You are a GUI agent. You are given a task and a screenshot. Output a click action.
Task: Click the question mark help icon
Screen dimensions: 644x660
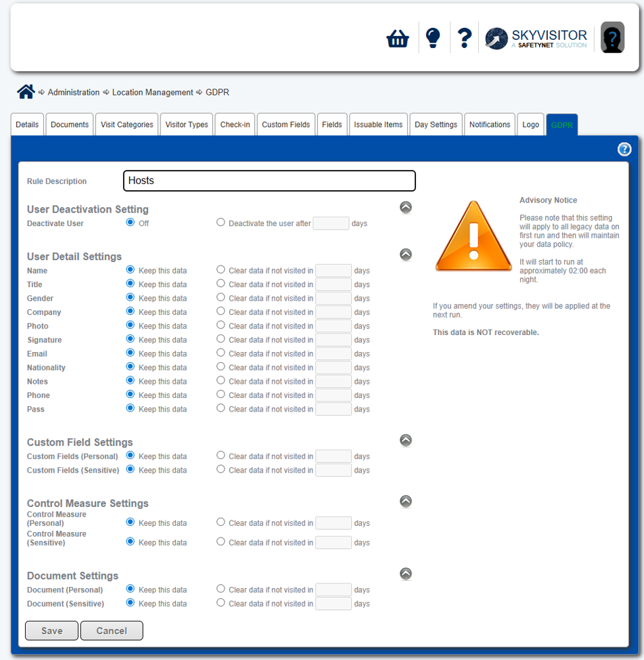(x=464, y=38)
